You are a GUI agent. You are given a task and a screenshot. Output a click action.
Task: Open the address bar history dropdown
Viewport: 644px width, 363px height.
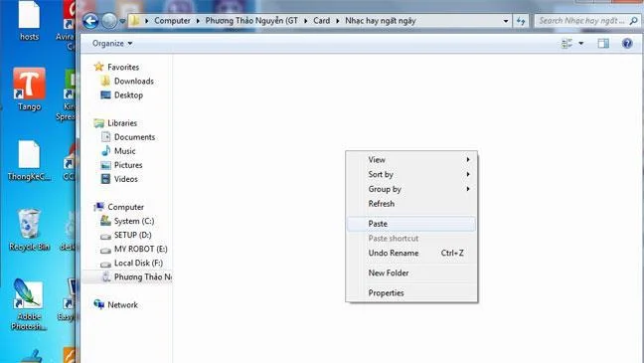(506, 21)
